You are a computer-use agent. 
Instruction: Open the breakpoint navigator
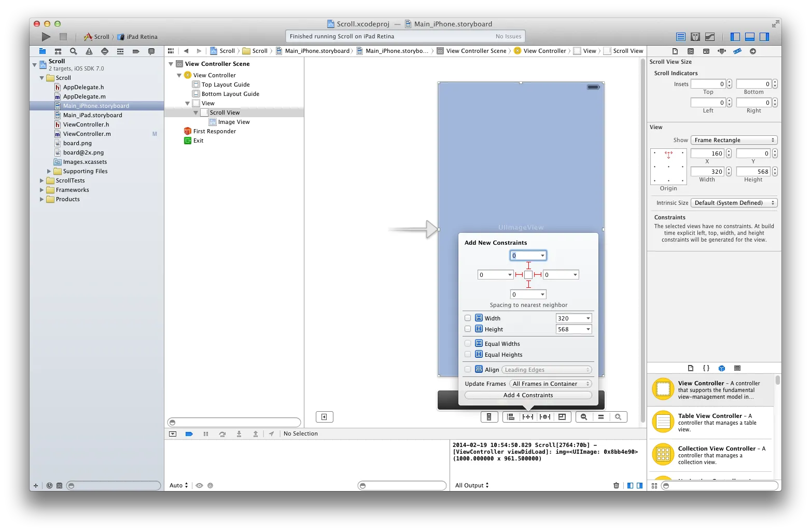pos(136,51)
